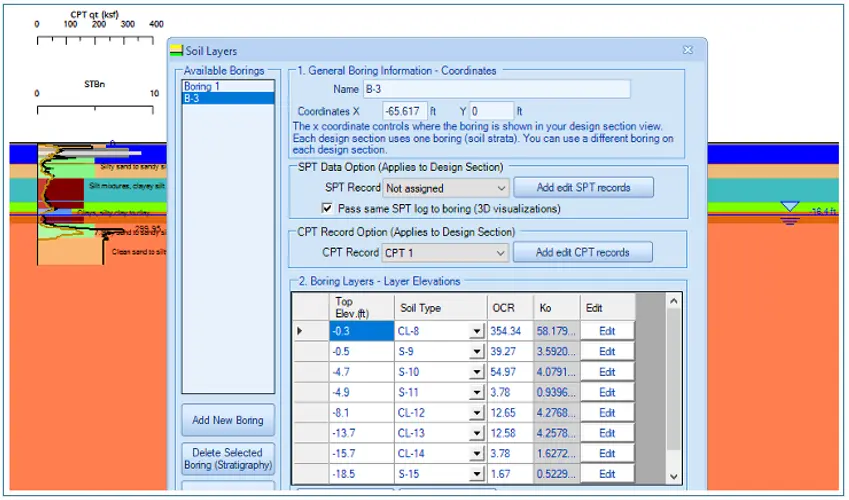
Task: Select top elevation cell -18.5
Action: tap(361, 474)
